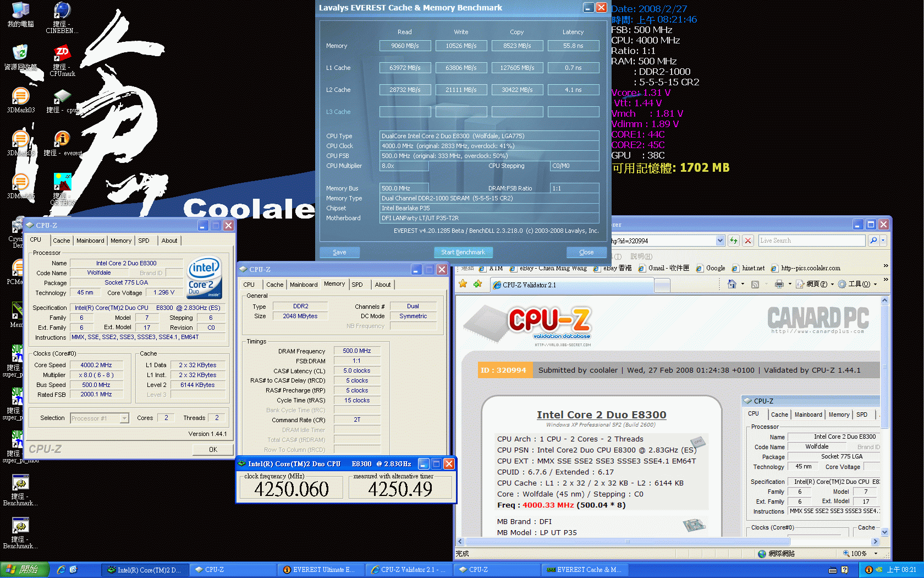
Task: Click the CANARD PC banner image
Action: (x=818, y=319)
